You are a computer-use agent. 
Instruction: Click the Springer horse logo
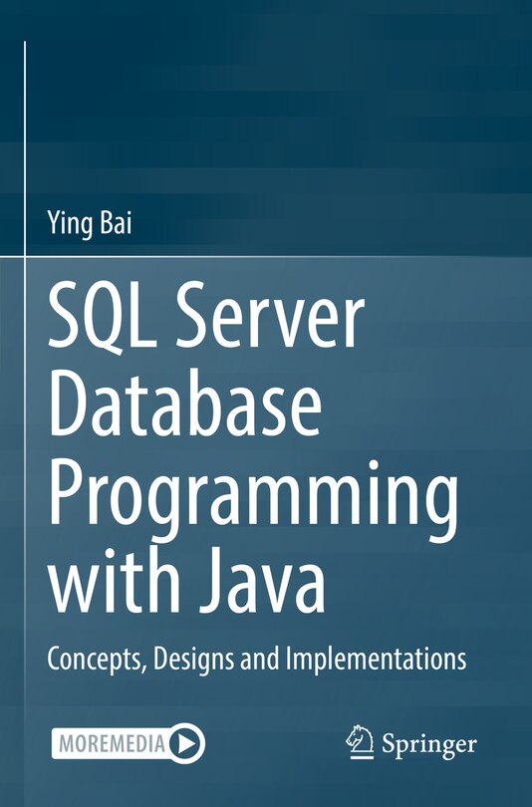pyautogui.click(x=360, y=742)
